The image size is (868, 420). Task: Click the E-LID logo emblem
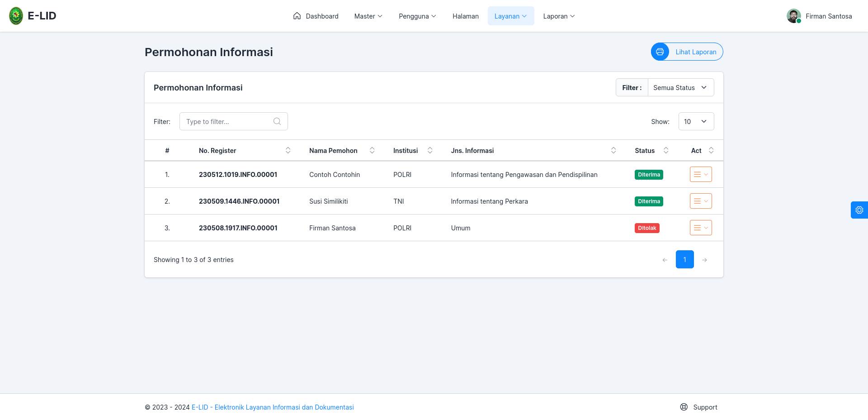tap(16, 16)
